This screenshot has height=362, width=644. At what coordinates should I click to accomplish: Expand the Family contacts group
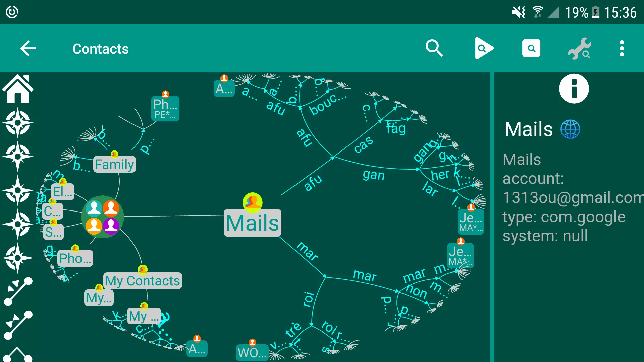coord(114,164)
